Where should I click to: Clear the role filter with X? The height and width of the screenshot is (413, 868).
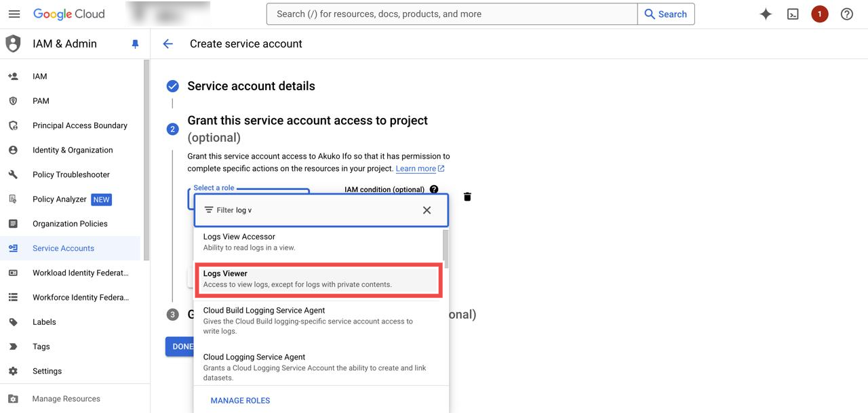click(427, 210)
